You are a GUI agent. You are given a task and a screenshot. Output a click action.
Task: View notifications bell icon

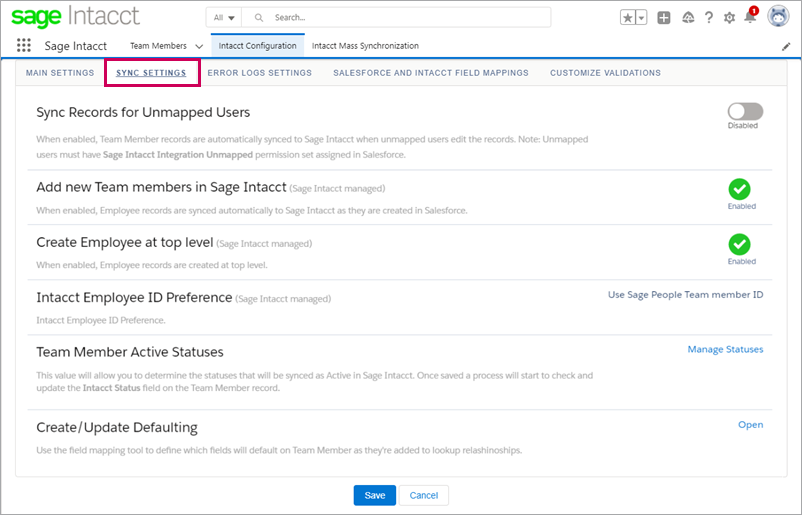(750, 17)
